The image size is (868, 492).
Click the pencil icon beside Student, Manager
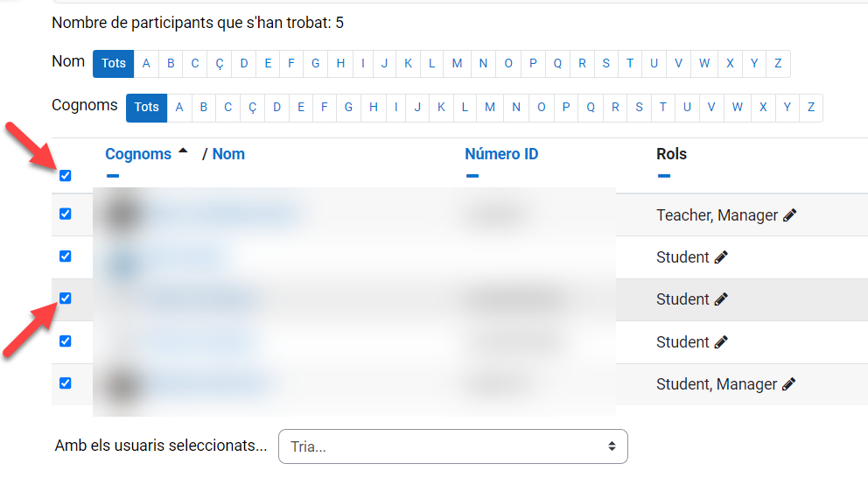tap(788, 384)
